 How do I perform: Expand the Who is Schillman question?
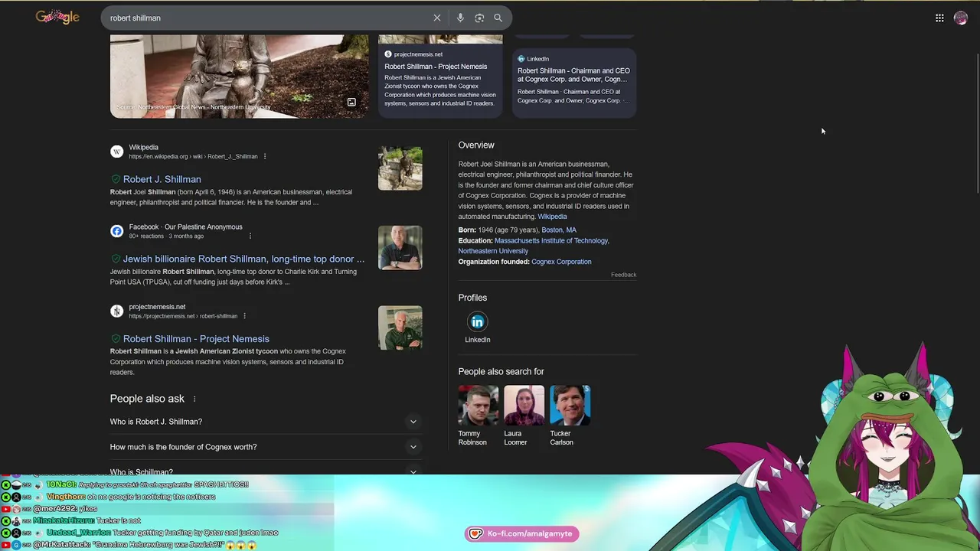pos(265,470)
